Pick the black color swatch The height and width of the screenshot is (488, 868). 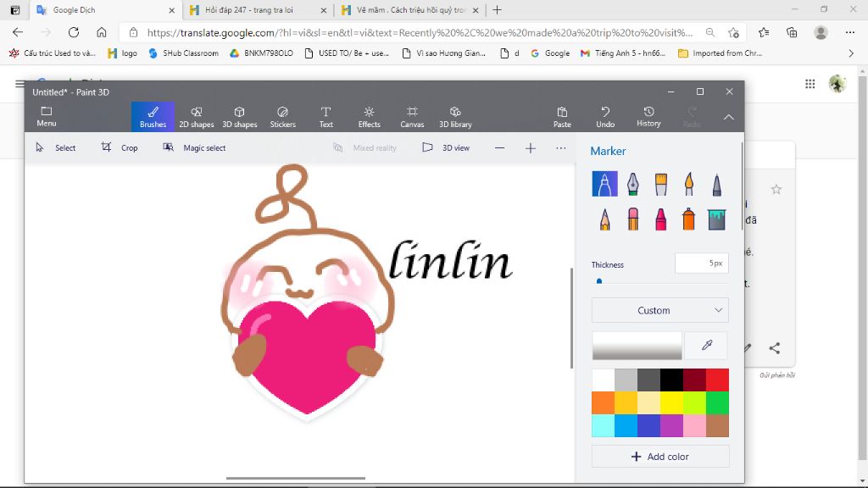point(671,380)
